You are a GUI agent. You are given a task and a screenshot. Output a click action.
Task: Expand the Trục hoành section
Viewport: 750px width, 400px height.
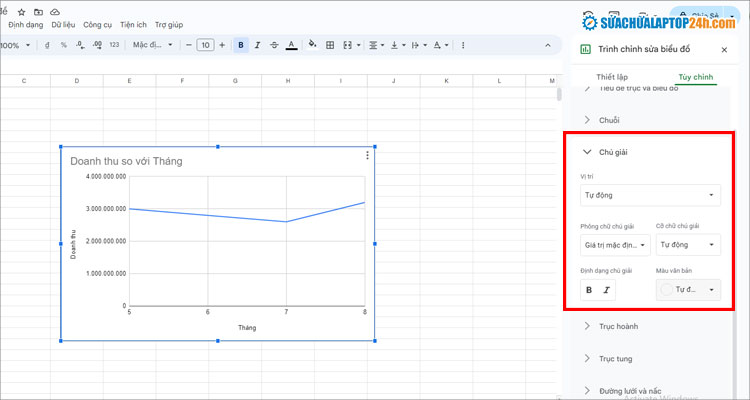point(618,326)
